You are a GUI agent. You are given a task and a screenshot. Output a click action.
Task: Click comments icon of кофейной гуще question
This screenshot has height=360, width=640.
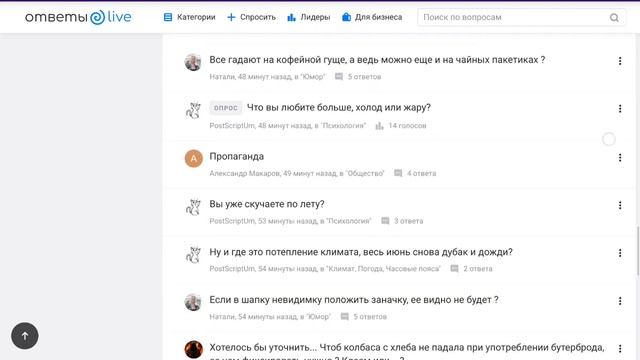(339, 77)
